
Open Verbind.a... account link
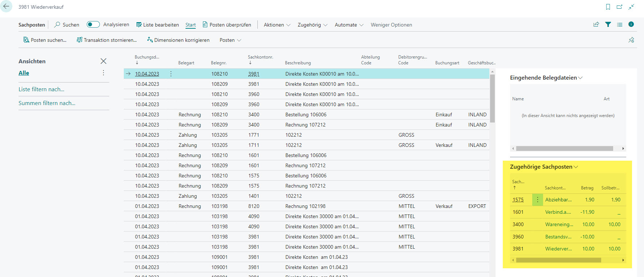click(558, 212)
